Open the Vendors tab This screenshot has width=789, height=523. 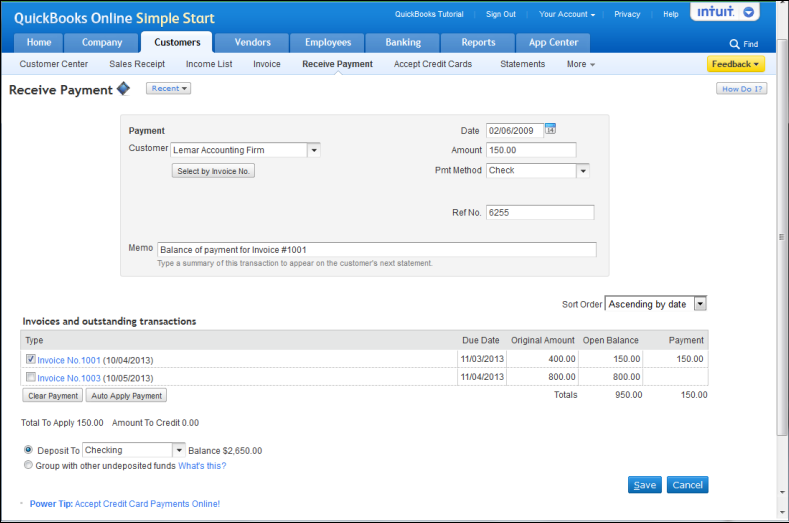click(253, 43)
